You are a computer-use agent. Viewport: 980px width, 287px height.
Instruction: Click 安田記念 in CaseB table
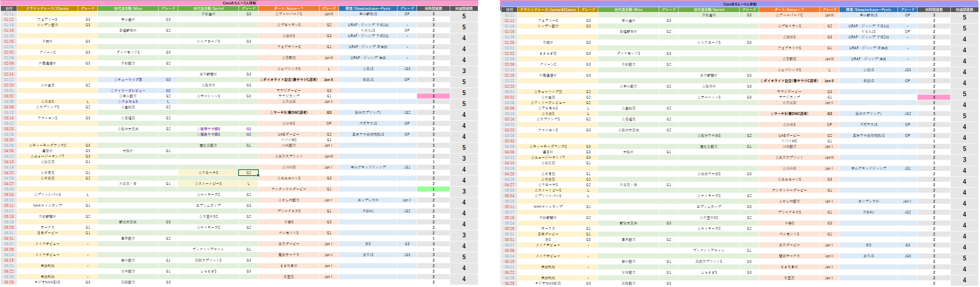(629, 261)
